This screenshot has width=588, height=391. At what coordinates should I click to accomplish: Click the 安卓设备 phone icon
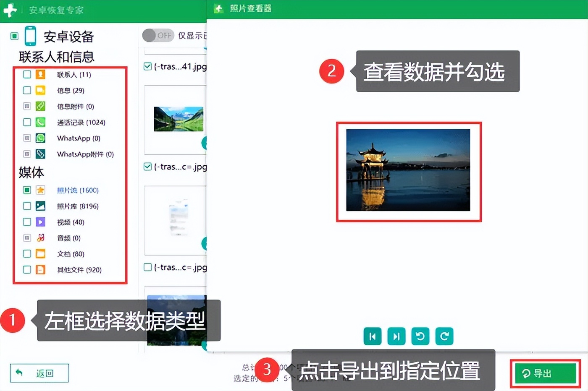pos(30,36)
